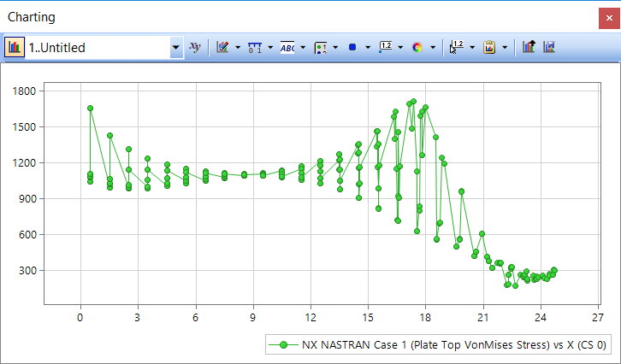The height and width of the screenshot is (364, 621).
Task: Click the 0 label on the X axis
Action: pyautogui.click(x=80, y=317)
